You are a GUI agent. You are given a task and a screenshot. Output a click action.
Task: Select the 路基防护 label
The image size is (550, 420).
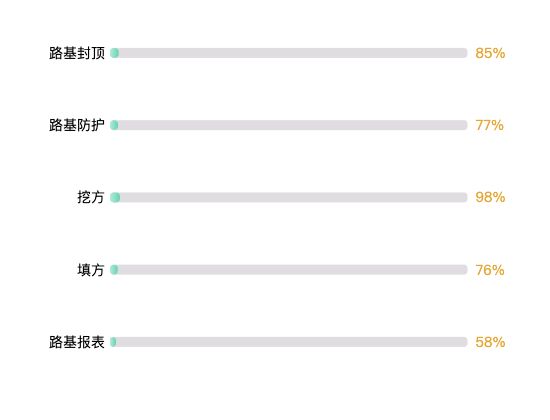[77, 125]
